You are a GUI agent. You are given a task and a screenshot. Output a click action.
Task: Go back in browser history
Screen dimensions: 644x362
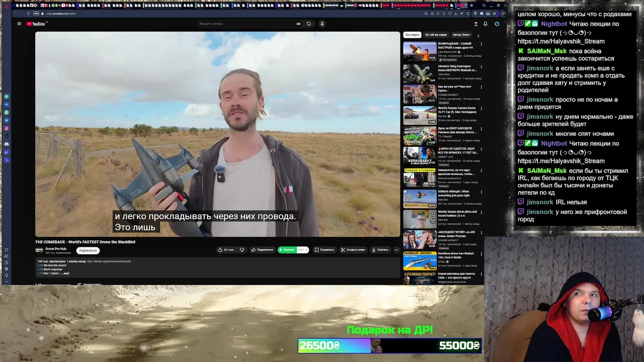pos(14,14)
